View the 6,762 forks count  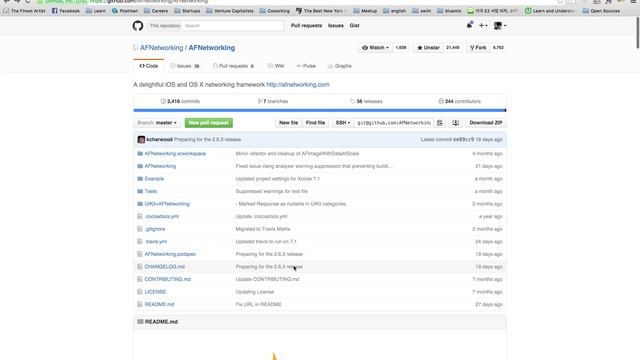(498, 48)
